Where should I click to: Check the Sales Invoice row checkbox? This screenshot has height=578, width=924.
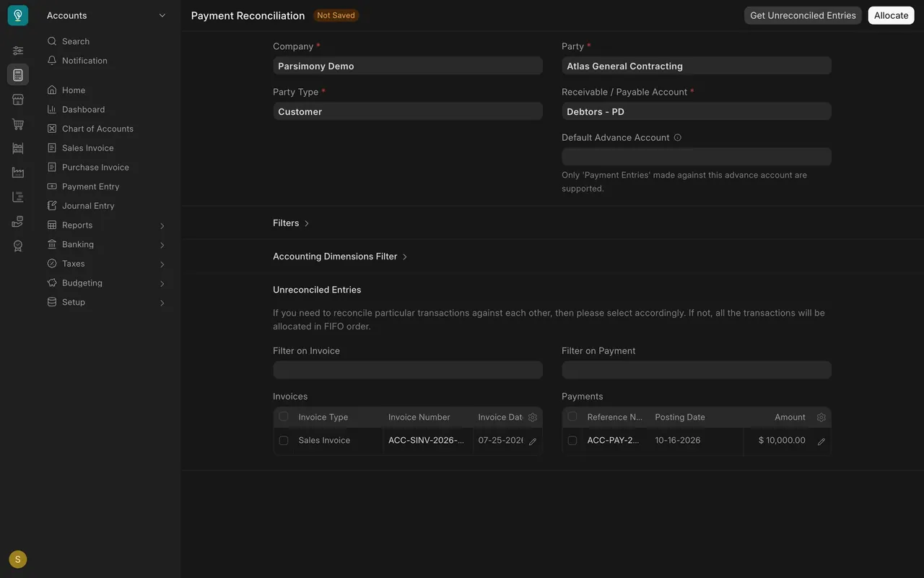tap(284, 441)
